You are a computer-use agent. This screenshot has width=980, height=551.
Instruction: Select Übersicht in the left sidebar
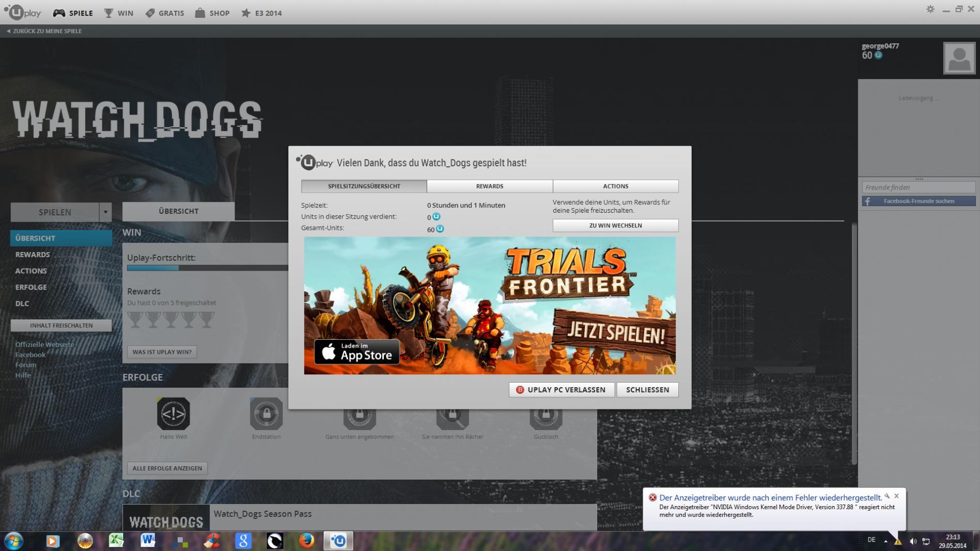point(61,238)
